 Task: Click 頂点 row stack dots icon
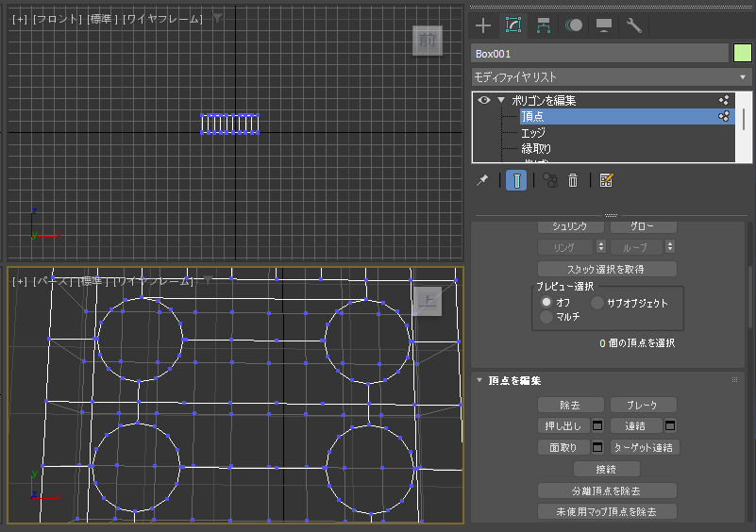(x=724, y=116)
